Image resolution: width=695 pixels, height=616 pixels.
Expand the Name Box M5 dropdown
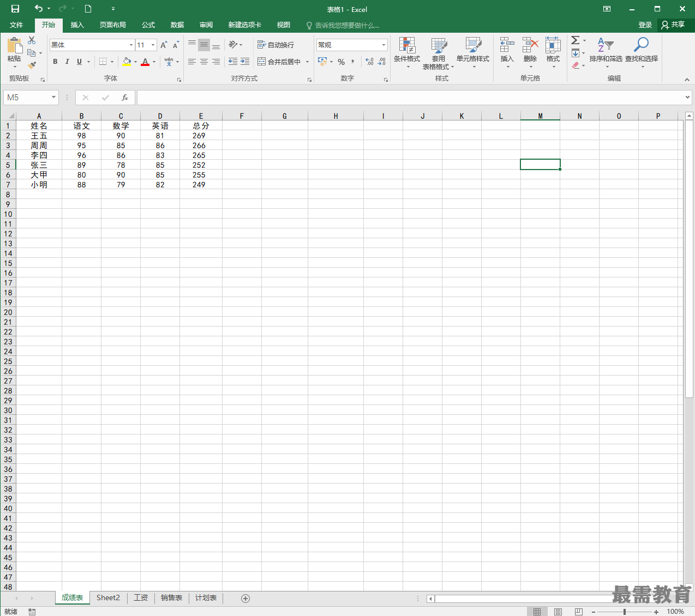(53, 98)
